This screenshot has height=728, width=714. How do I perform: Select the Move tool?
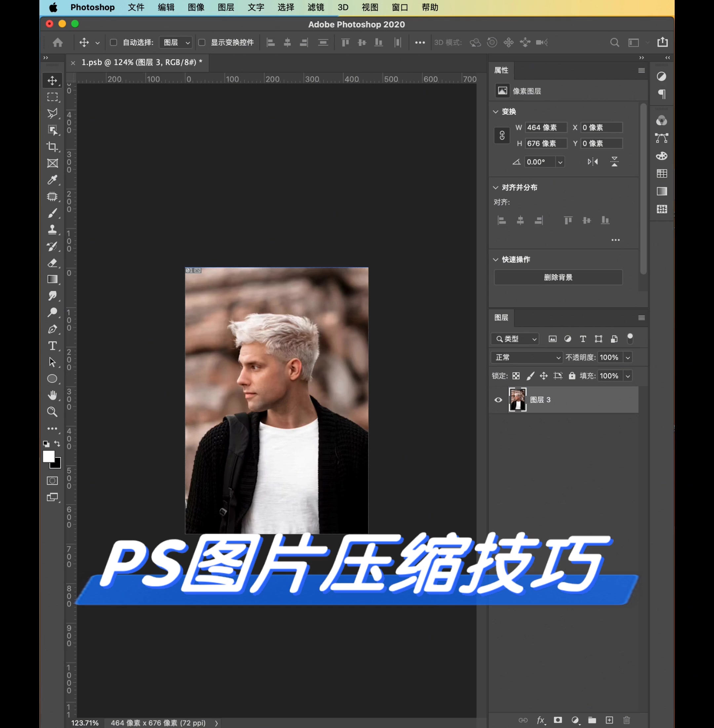tap(53, 80)
